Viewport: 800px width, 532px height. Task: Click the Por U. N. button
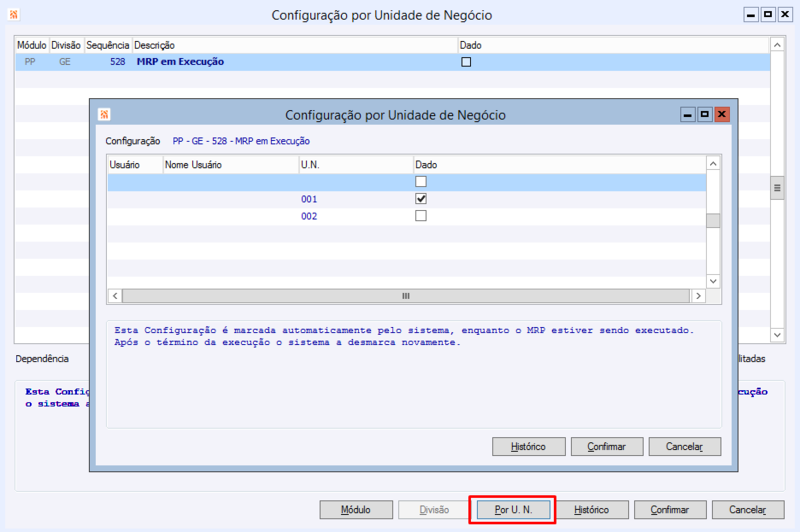click(513, 510)
